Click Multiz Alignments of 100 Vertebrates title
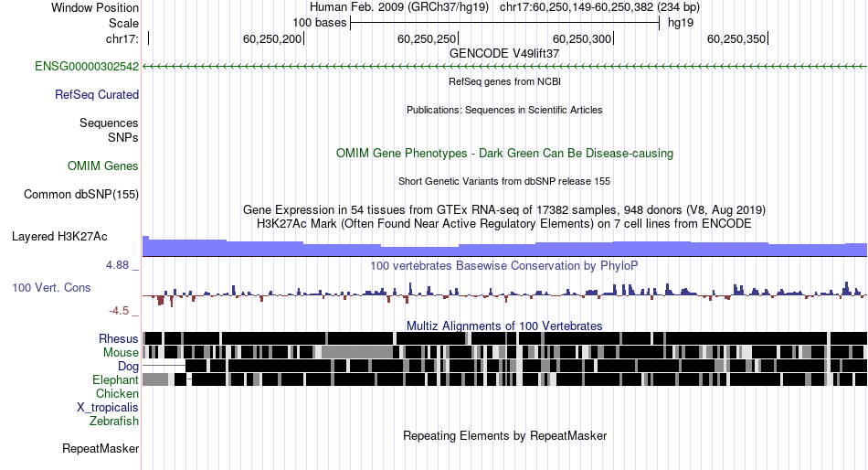The width and height of the screenshot is (868, 470). pyautogui.click(x=504, y=326)
